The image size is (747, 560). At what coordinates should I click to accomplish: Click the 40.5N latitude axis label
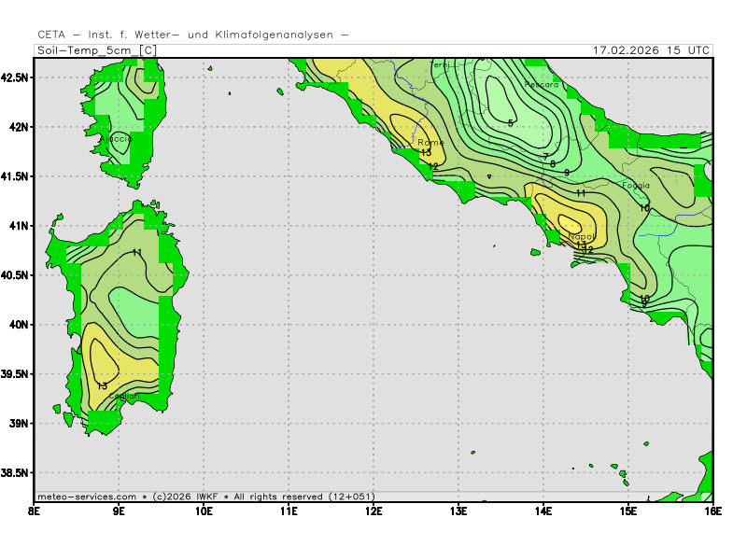coord(16,274)
